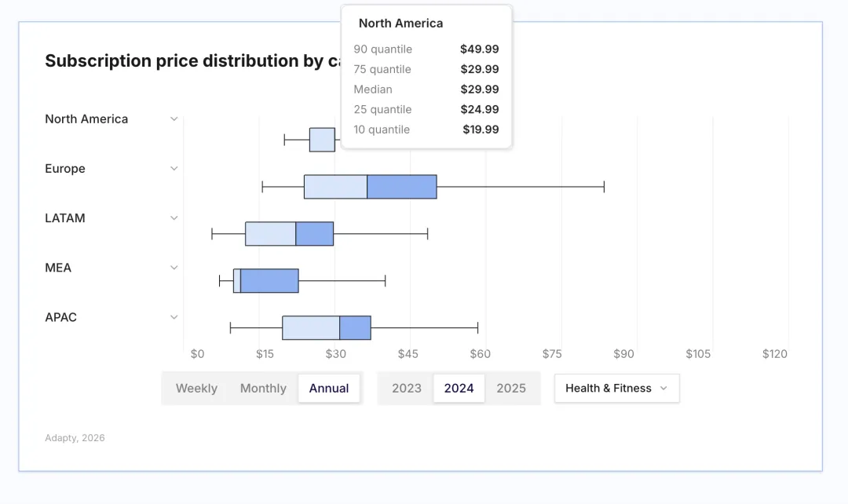Expand the MEA row chevron
This screenshot has height=504, width=848.
[x=174, y=268]
